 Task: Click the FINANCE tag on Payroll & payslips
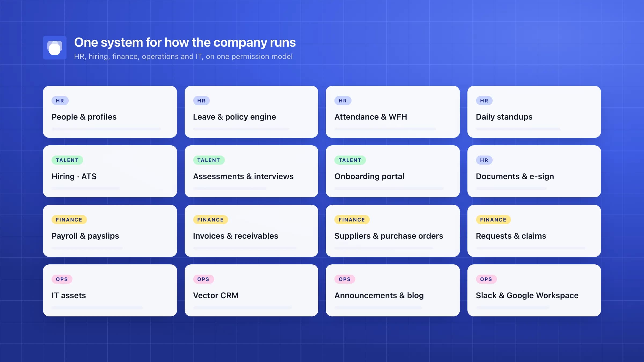click(69, 220)
